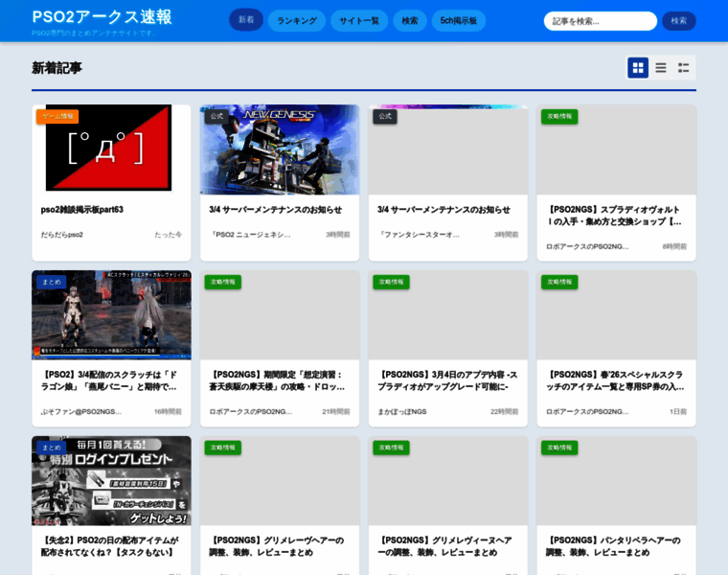Open the ランキング tab

coord(297,20)
